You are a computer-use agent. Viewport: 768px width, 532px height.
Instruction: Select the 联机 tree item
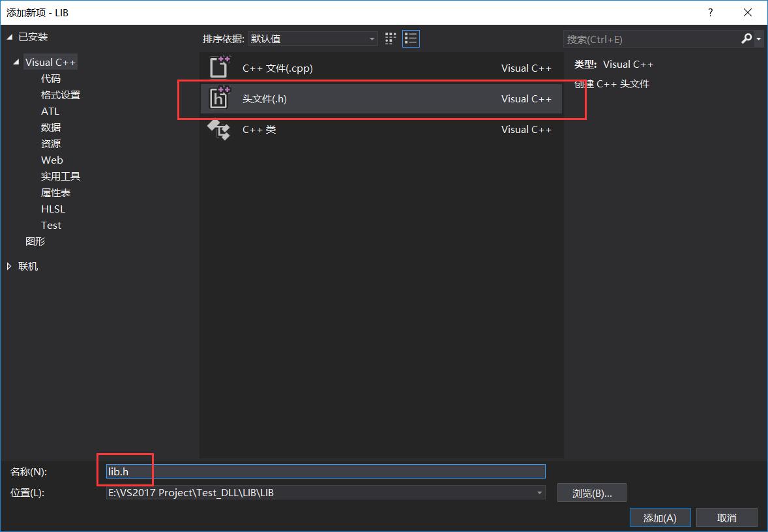click(28, 267)
